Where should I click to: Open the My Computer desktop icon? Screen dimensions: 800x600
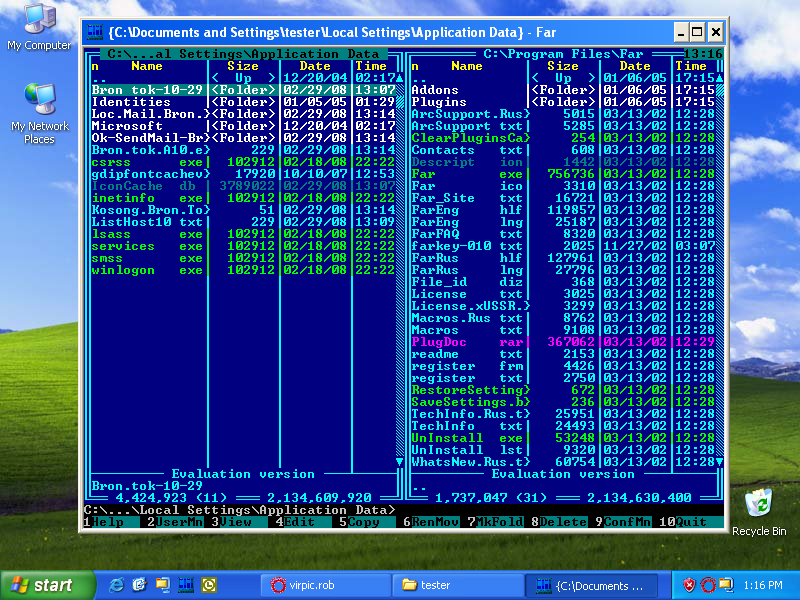(x=39, y=27)
